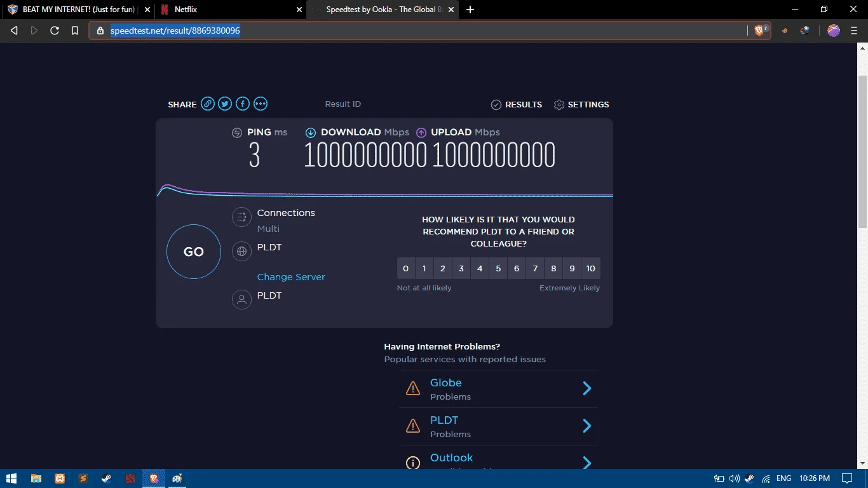Open the blue globe extension icon

(805, 30)
